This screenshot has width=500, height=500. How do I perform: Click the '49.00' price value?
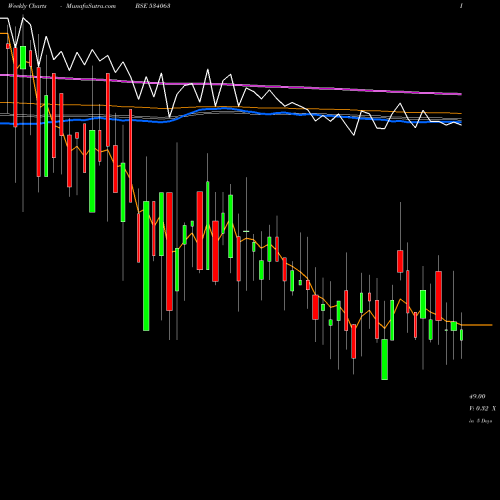(477, 396)
